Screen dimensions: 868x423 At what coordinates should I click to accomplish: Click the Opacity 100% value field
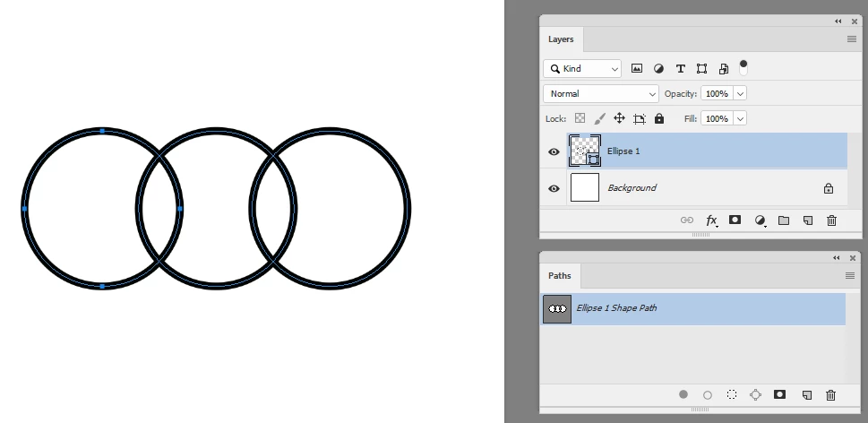717,93
